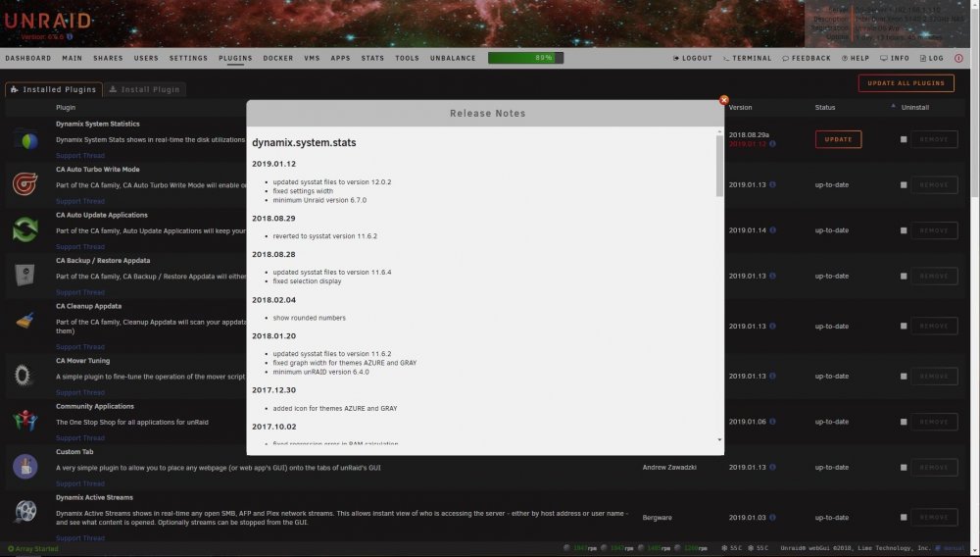Viewport: 980px width, 557px height.
Task: Sort the table by Status column header
Action: point(825,108)
